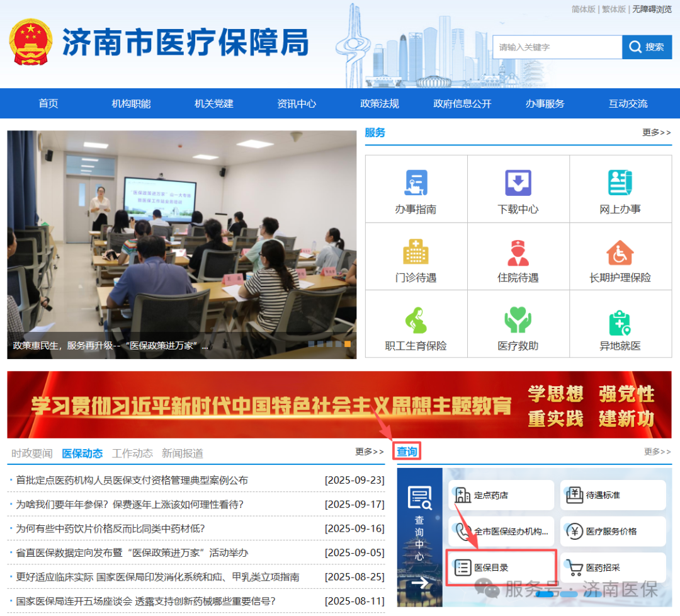The image size is (680, 616).
Task: Switch to the 工作动态 news tab
Action: pos(132,453)
